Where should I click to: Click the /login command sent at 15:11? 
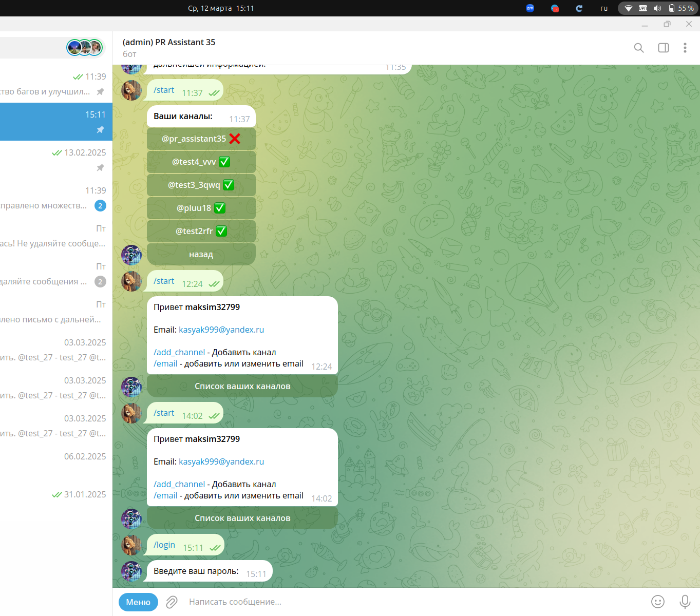tap(164, 545)
